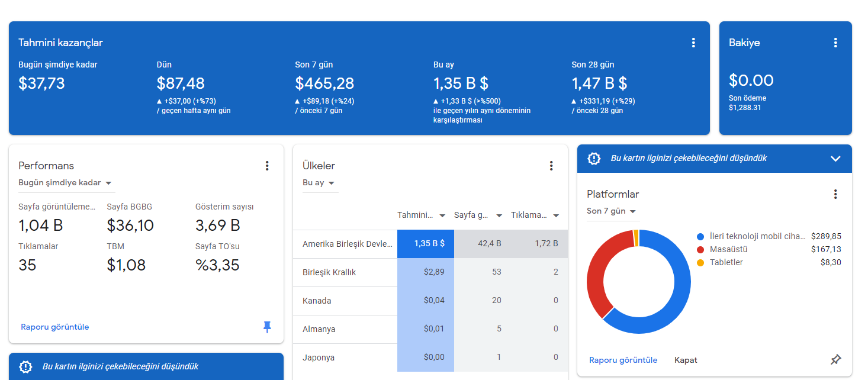Collapse the suggested card banner chevron
Image resolution: width=868 pixels, height=380 pixels.
(x=835, y=159)
